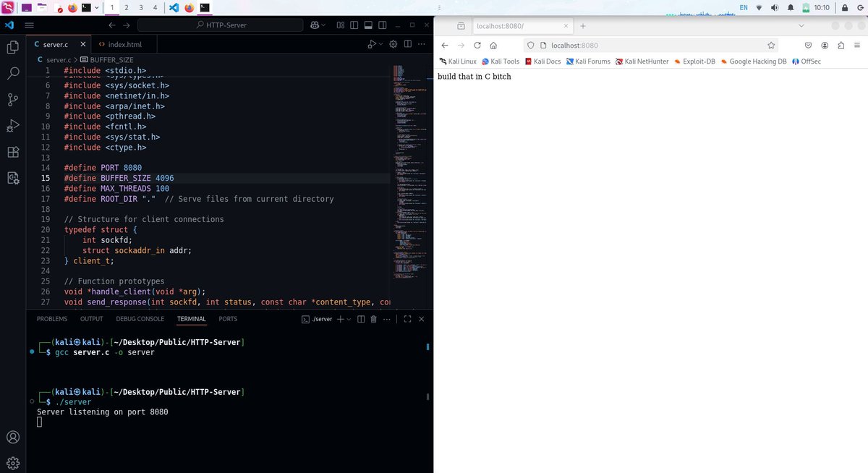Open taskbar terminal launcher dropdown arrow
The image size is (868, 473).
tap(96, 7)
